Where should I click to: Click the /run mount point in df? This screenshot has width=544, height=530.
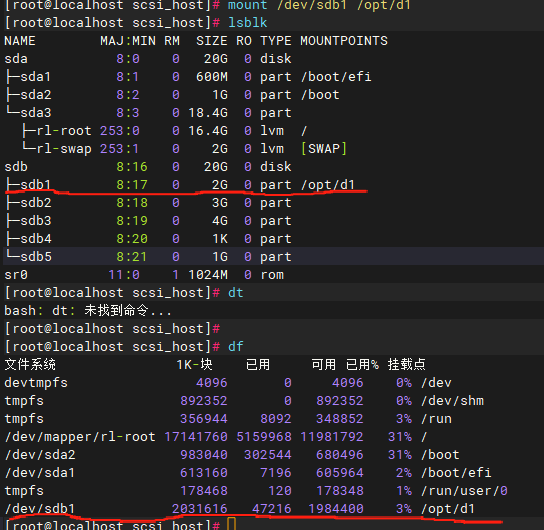coord(436,419)
